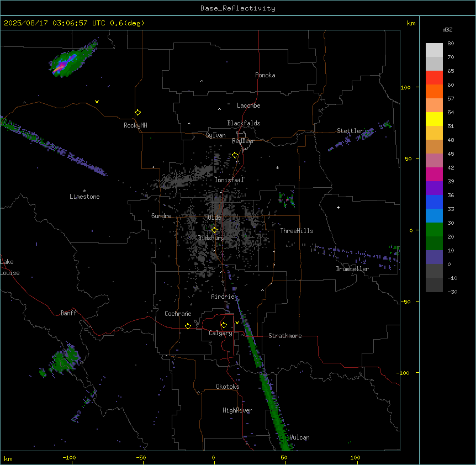
Task: Click the white swatch below the 80 label
Action: coord(434,50)
